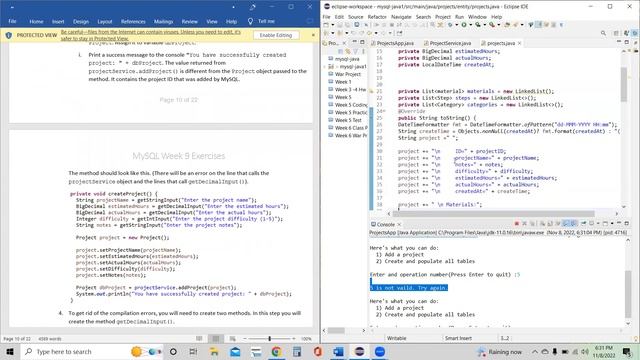Click Task View icon on taskbar

193,351
